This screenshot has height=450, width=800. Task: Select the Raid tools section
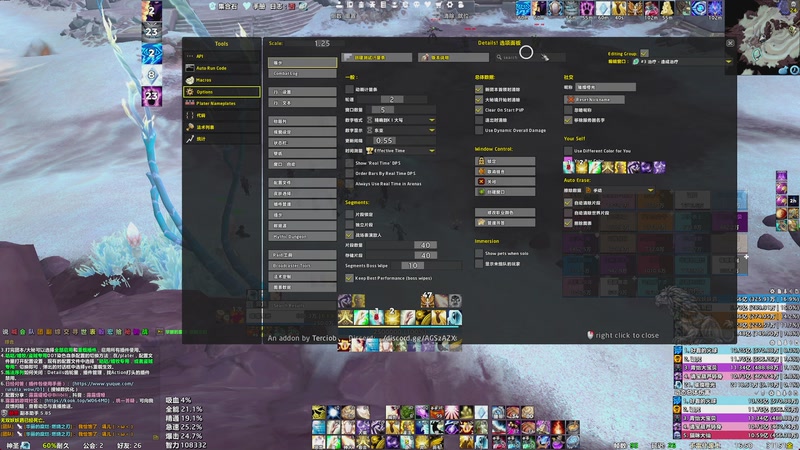click(303, 255)
